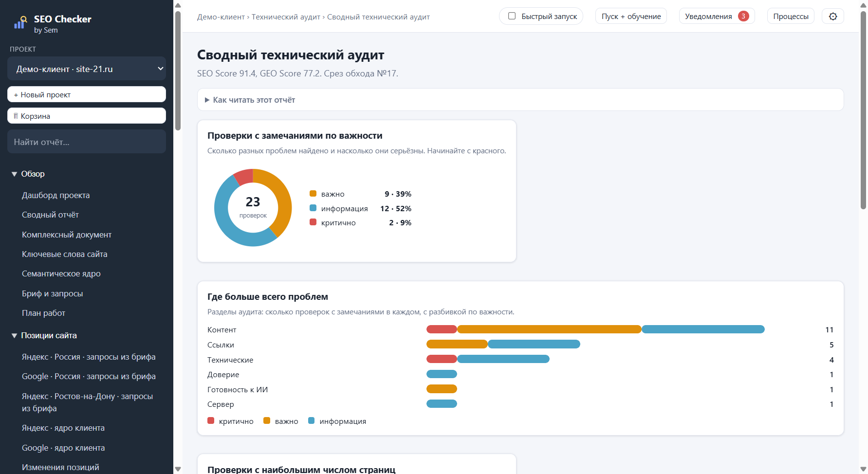
Task: Open Яндекс · Россия · запросы из брифа
Action: [89, 357]
